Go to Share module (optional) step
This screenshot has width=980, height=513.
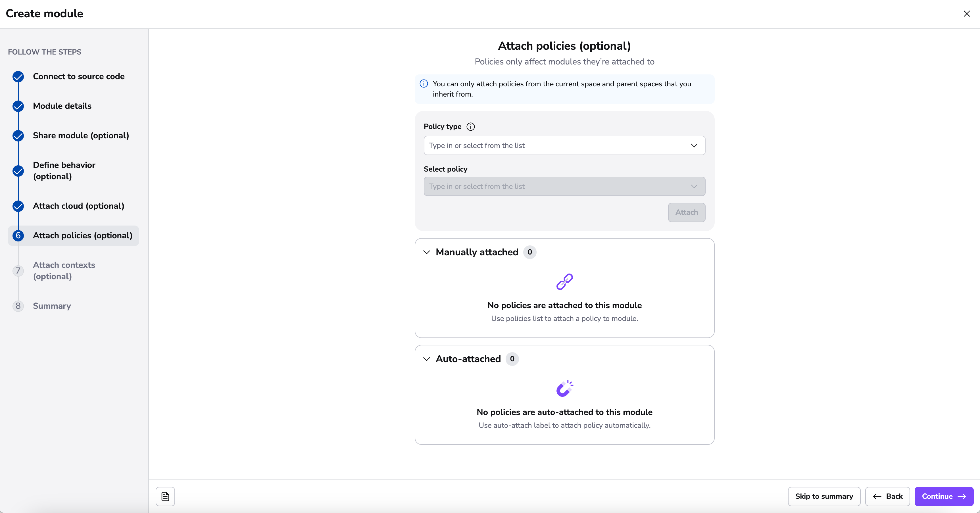click(81, 135)
